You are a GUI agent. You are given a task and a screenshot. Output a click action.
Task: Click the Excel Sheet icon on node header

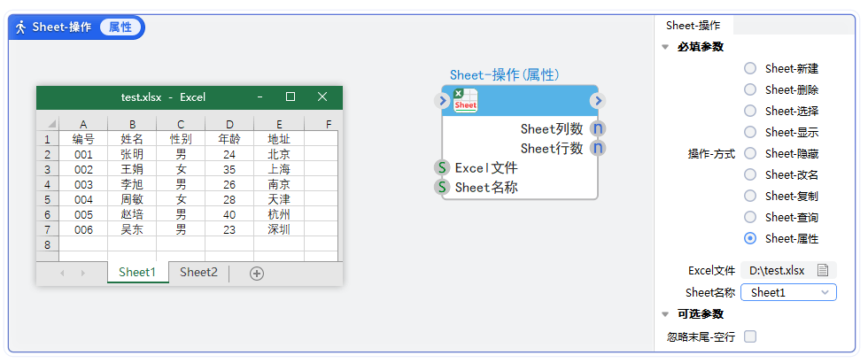point(465,101)
